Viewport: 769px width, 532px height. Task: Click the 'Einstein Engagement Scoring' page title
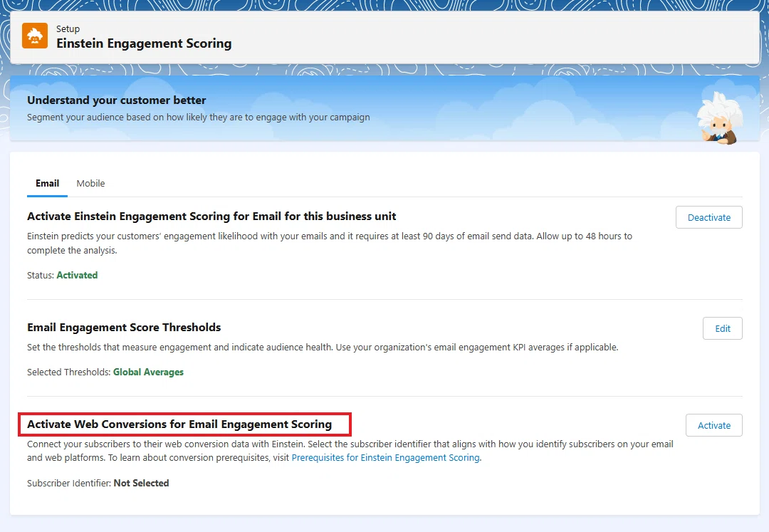(144, 43)
